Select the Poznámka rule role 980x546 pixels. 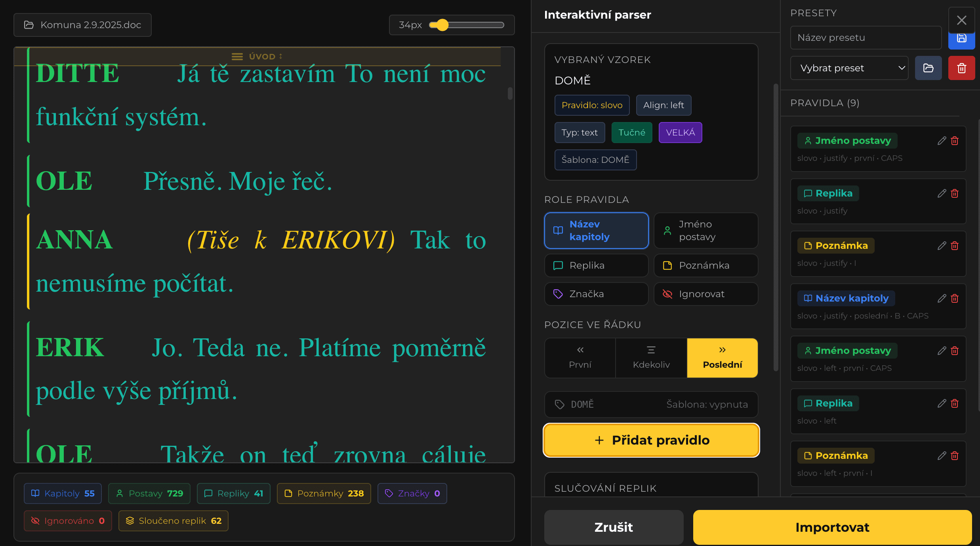(706, 265)
